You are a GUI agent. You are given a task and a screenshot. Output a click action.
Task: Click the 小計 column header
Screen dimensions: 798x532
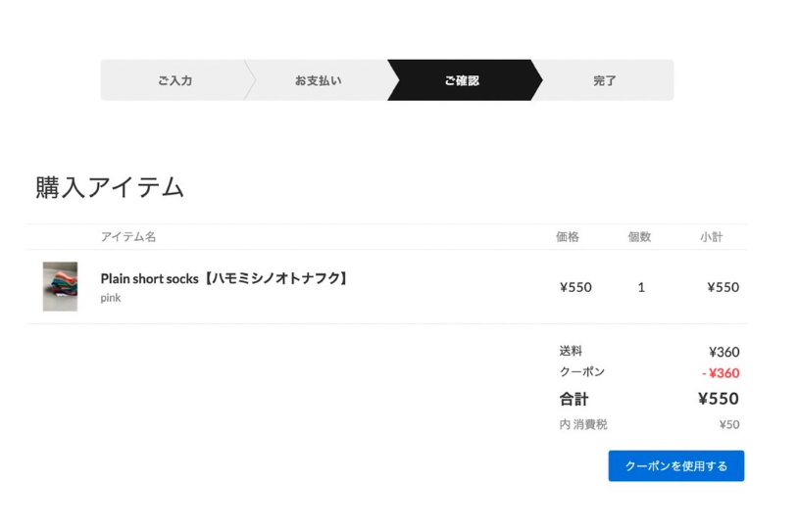(711, 236)
